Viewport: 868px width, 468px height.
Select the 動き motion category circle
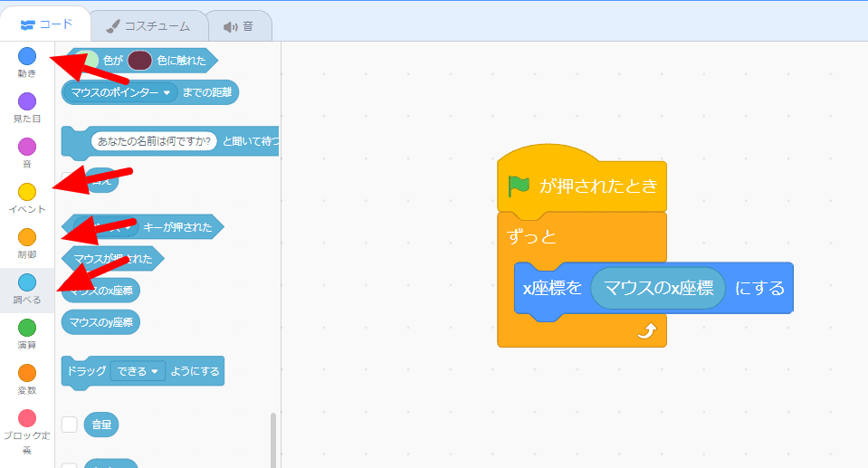pos(27,56)
